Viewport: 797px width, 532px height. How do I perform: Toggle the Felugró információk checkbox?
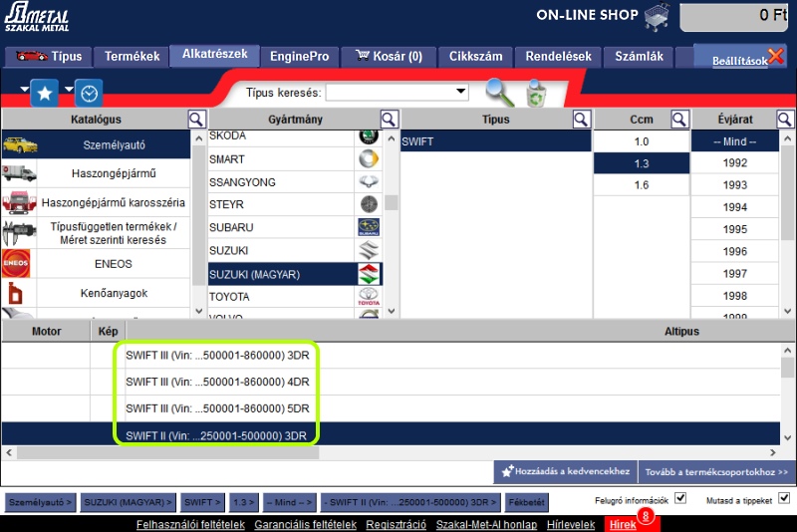click(680, 498)
